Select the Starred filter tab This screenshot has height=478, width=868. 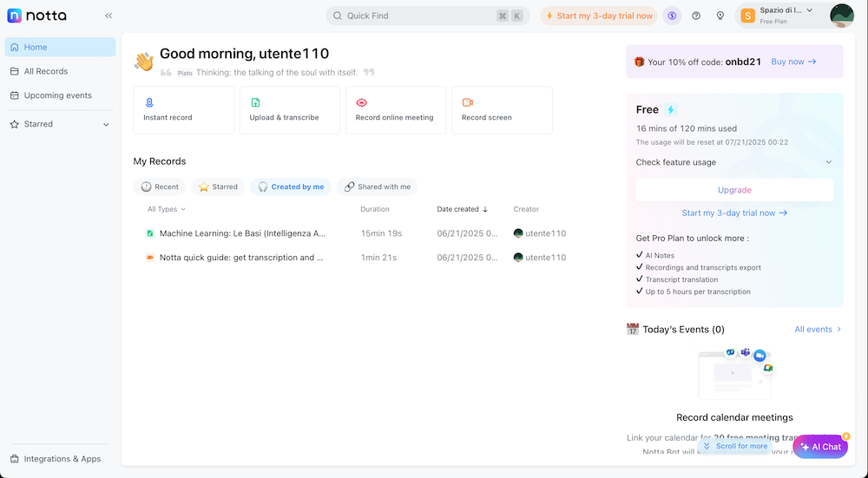point(218,187)
